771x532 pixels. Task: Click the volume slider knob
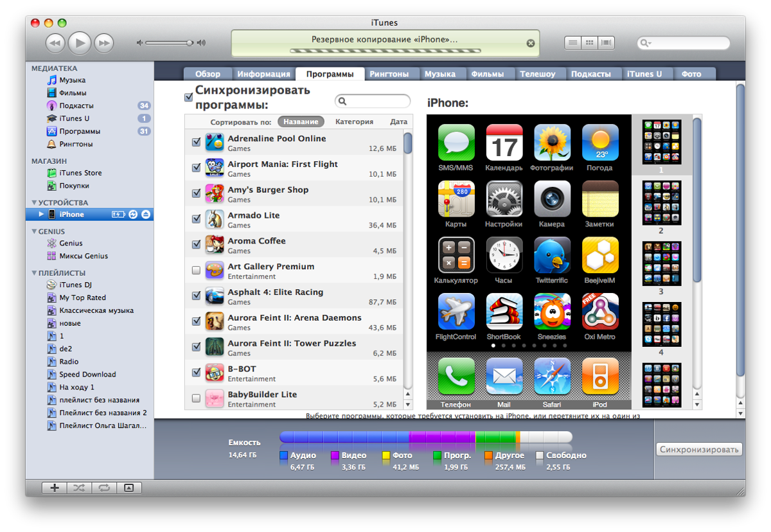[x=190, y=43]
